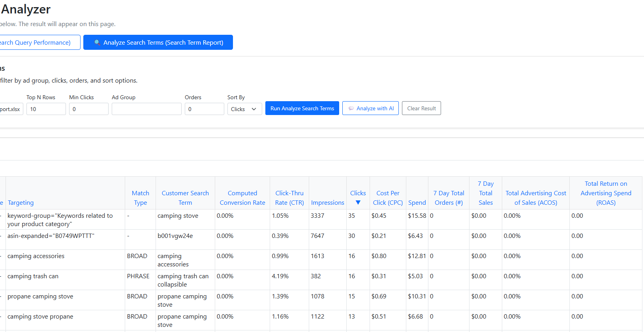Click spend value $6.68
This screenshot has width=644, height=332.
point(415,316)
